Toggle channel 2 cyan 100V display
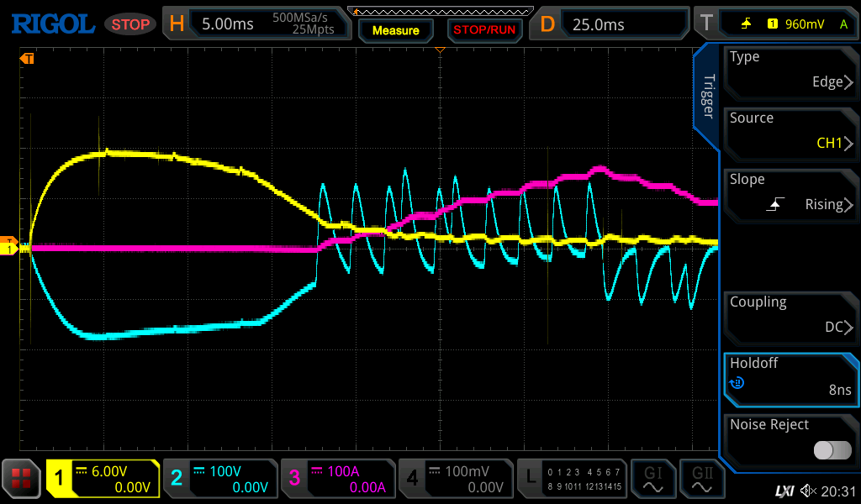861x504 pixels. pos(219,479)
